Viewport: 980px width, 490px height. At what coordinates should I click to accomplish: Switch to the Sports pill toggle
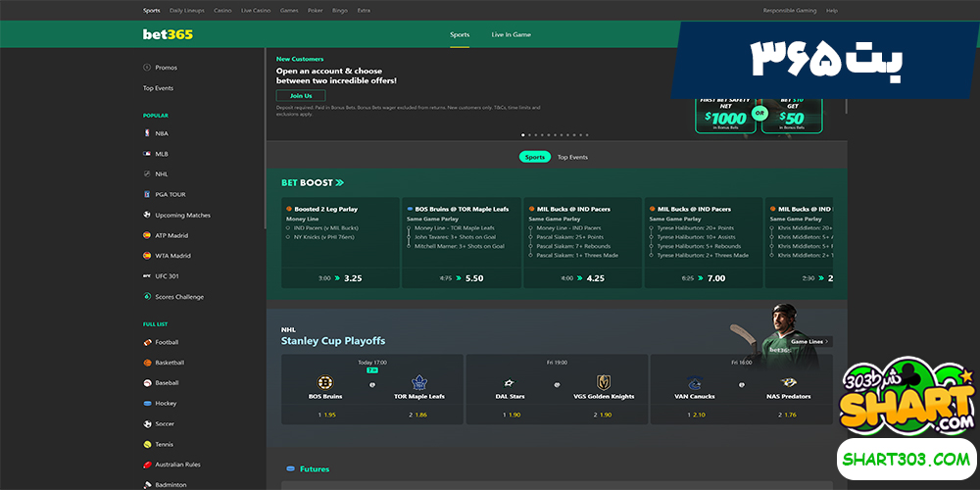coord(534,157)
